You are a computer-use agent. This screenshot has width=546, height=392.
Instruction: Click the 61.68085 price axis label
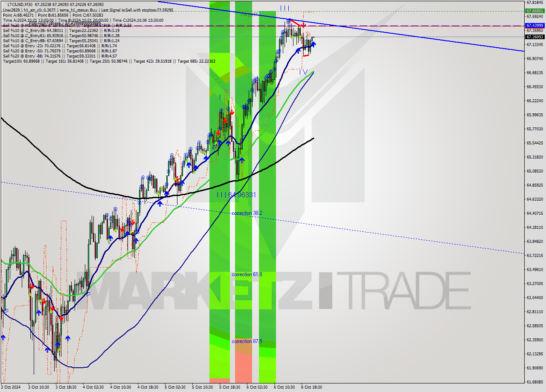click(x=534, y=382)
